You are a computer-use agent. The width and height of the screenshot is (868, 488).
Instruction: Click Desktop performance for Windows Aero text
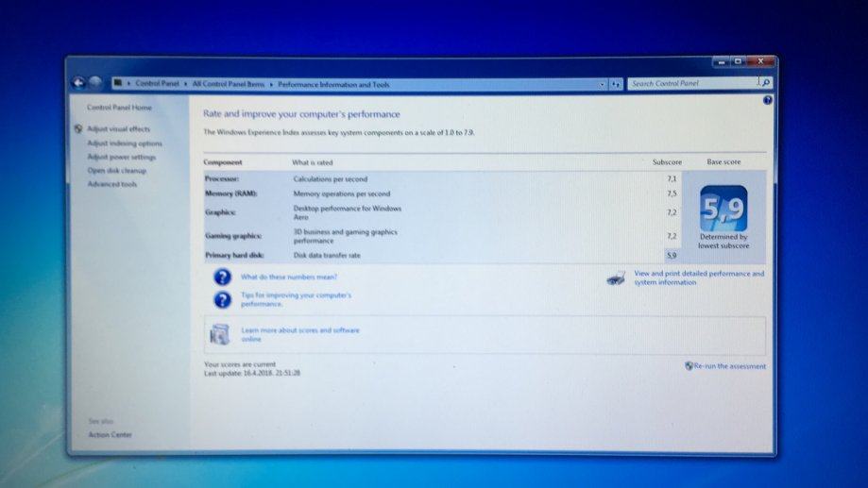[x=347, y=212]
